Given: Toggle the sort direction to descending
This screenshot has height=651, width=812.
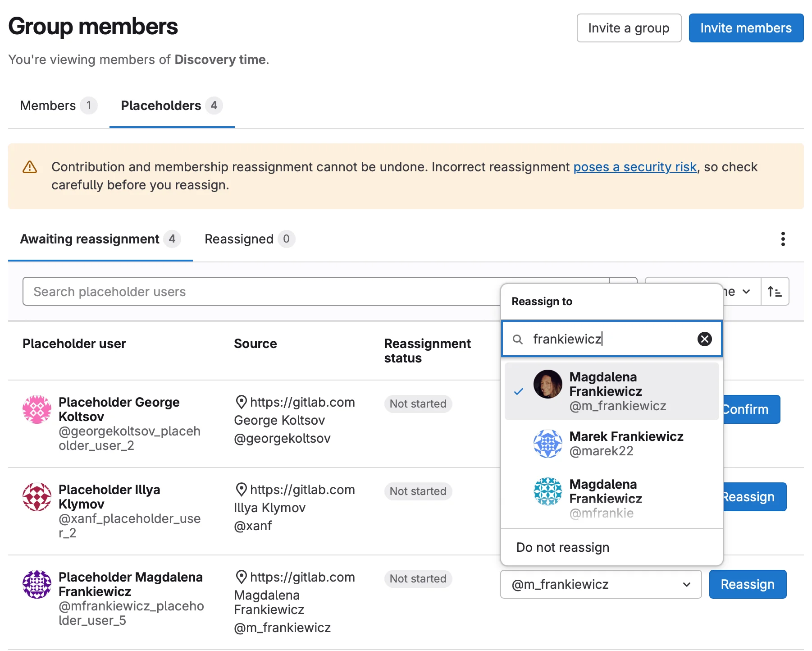Looking at the screenshot, I should (x=775, y=291).
